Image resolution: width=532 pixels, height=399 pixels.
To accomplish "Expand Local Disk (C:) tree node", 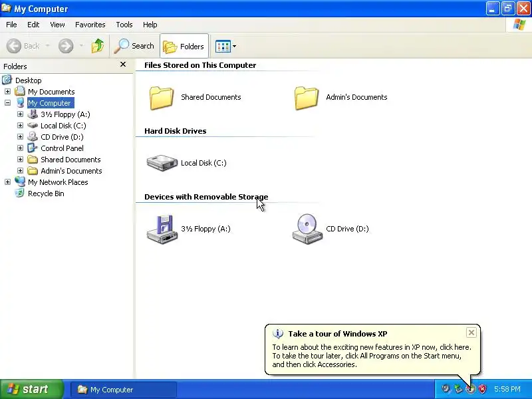I will coord(21,126).
